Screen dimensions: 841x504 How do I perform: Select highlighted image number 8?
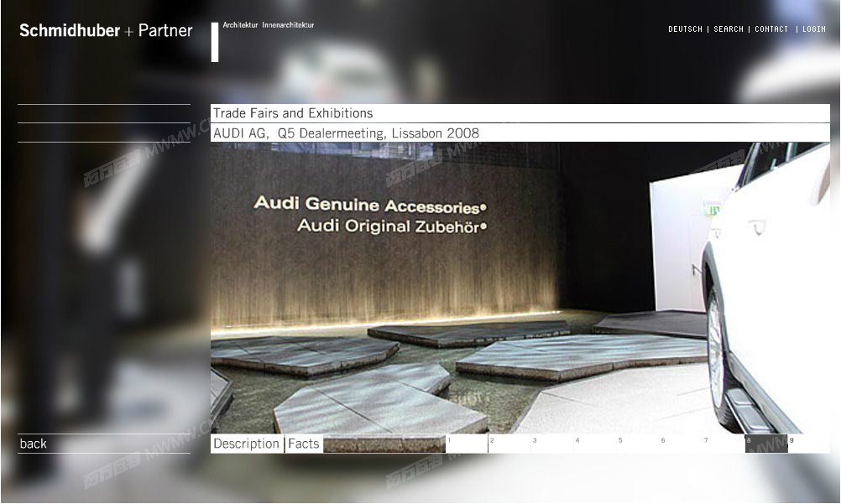(766, 444)
